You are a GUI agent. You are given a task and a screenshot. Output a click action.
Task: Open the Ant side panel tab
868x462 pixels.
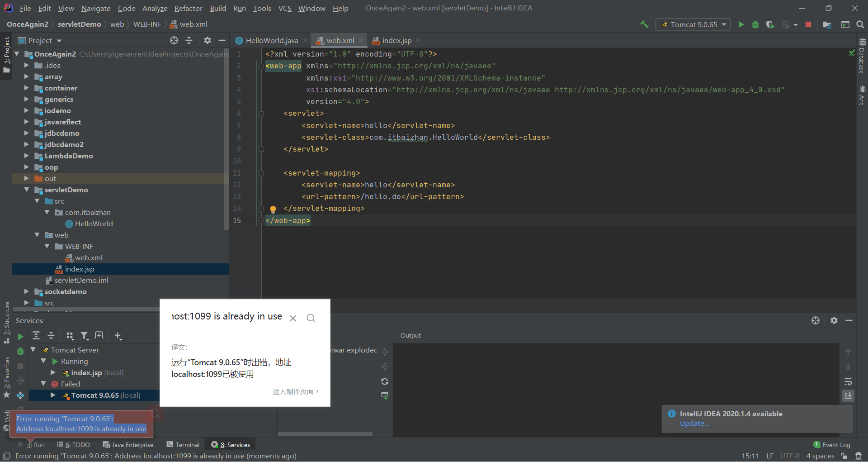click(x=862, y=95)
